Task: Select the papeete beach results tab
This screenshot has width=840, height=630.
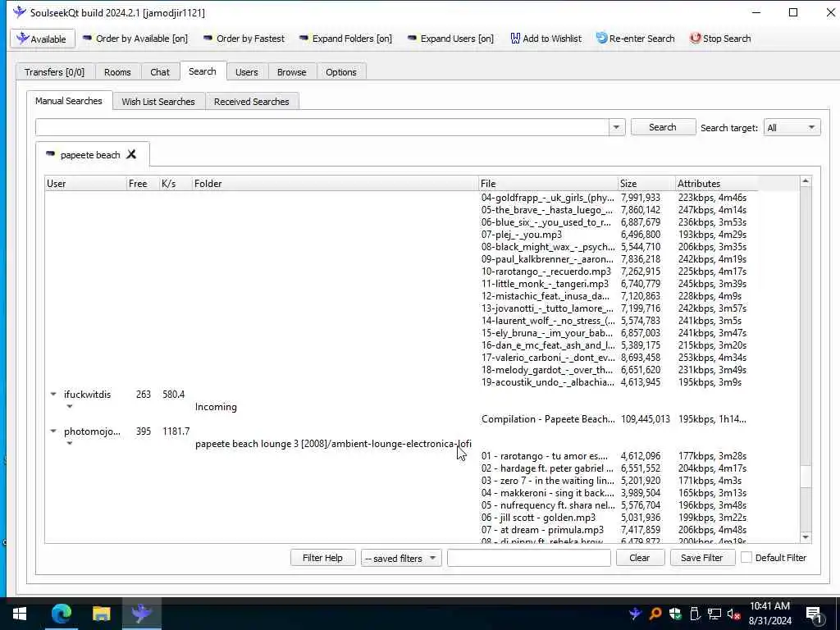Action: (x=90, y=155)
